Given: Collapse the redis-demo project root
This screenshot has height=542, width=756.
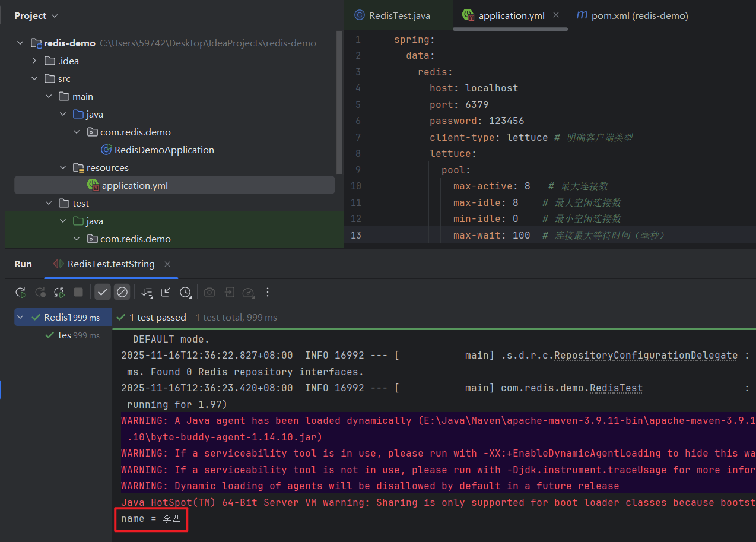Looking at the screenshot, I should pyautogui.click(x=21, y=43).
